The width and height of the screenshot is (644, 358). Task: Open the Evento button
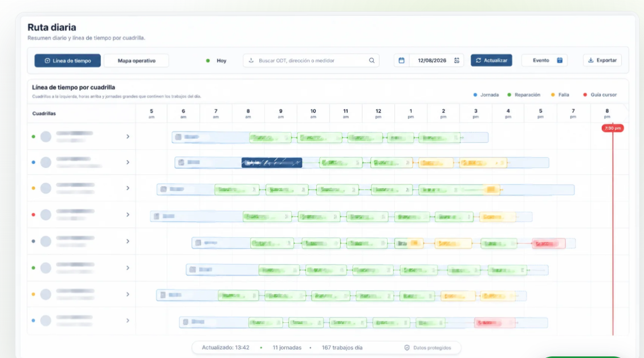[x=544, y=60]
